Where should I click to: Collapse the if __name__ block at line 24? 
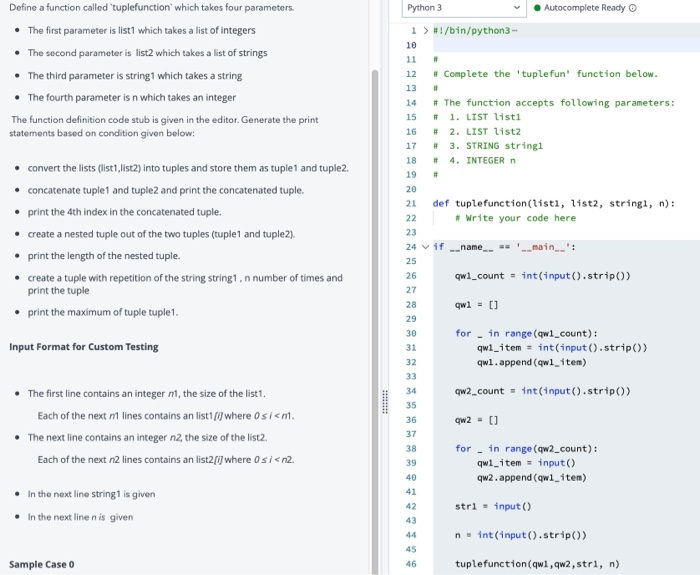click(425, 247)
